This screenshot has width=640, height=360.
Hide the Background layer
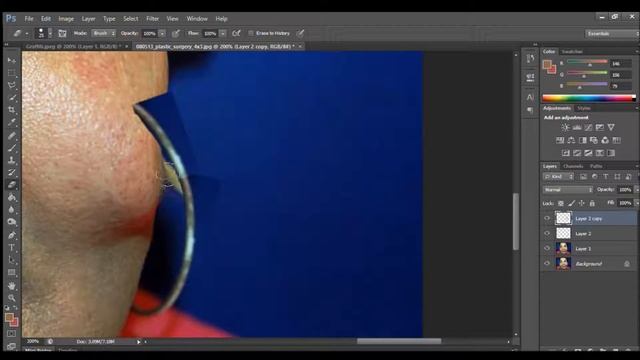point(547,263)
